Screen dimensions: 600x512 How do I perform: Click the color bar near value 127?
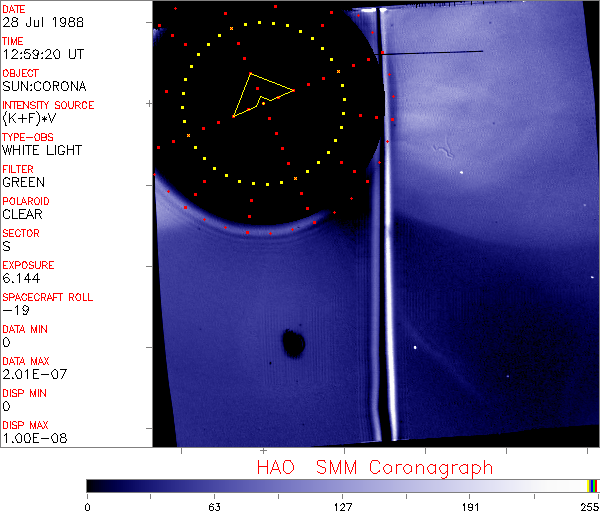[342, 486]
